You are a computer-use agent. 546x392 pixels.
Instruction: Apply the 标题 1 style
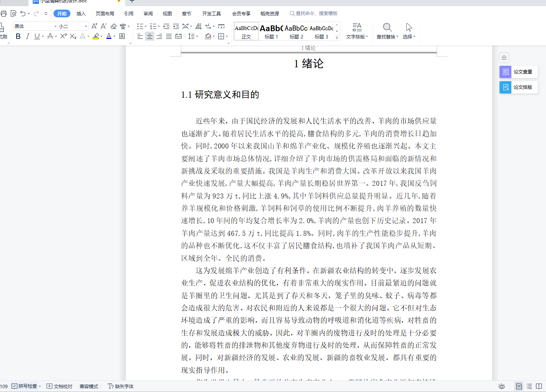[x=271, y=31]
